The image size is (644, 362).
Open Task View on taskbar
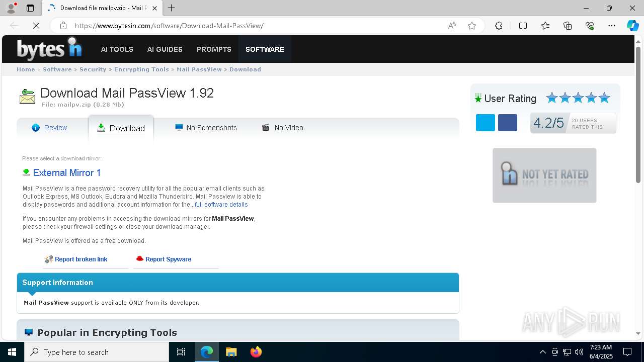[x=181, y=352]
